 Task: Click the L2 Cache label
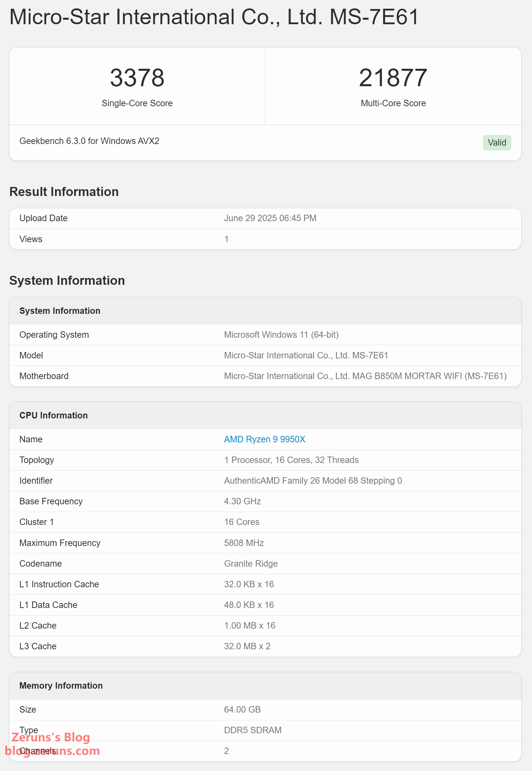coord(38,625)
